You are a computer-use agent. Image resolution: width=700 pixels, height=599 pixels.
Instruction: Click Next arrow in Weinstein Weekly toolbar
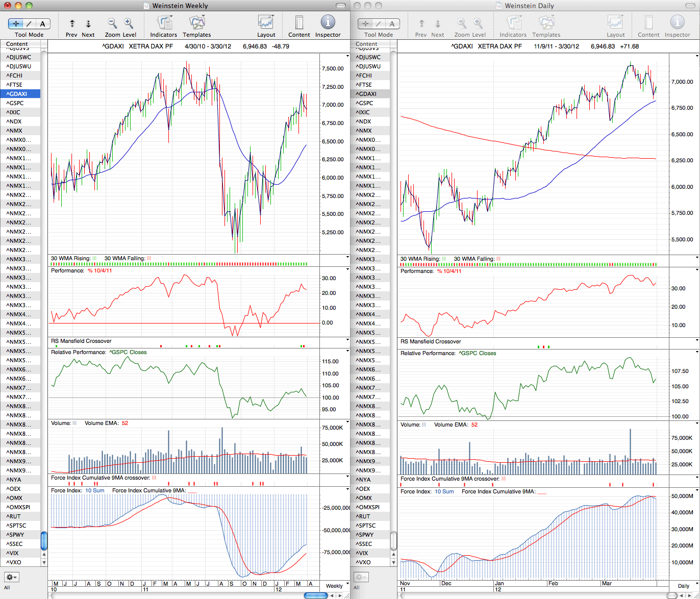click(x=88, y=23)
